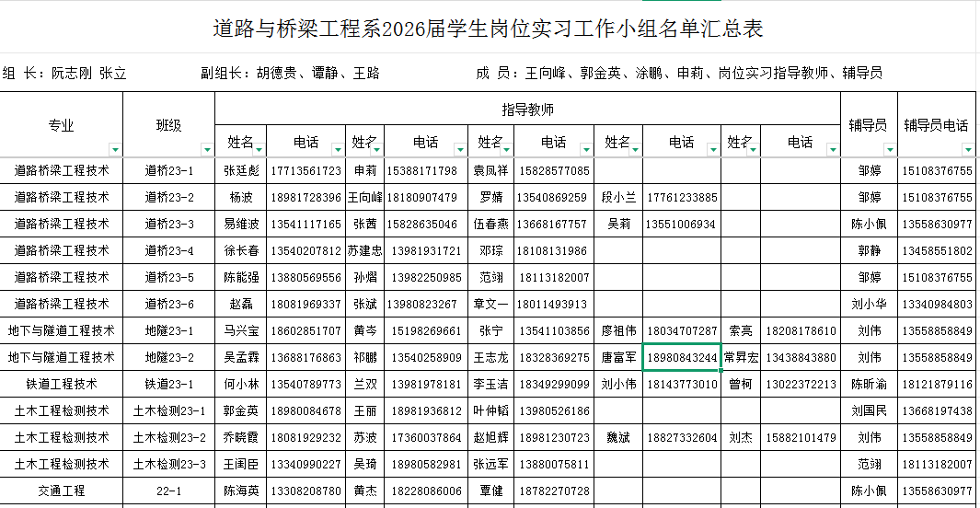980x508 pixels.
Task: Select the cell containing 18980843244
Action: click(x=681, y=357)
